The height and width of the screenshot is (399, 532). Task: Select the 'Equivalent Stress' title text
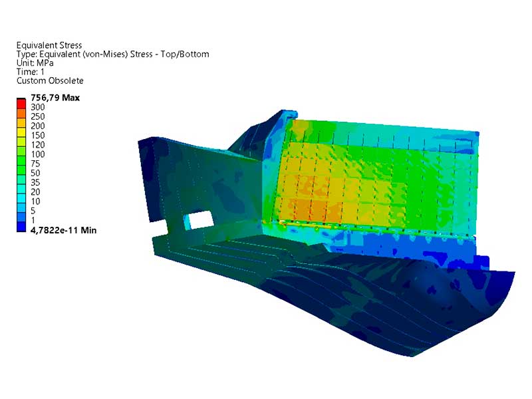(49, 45)
